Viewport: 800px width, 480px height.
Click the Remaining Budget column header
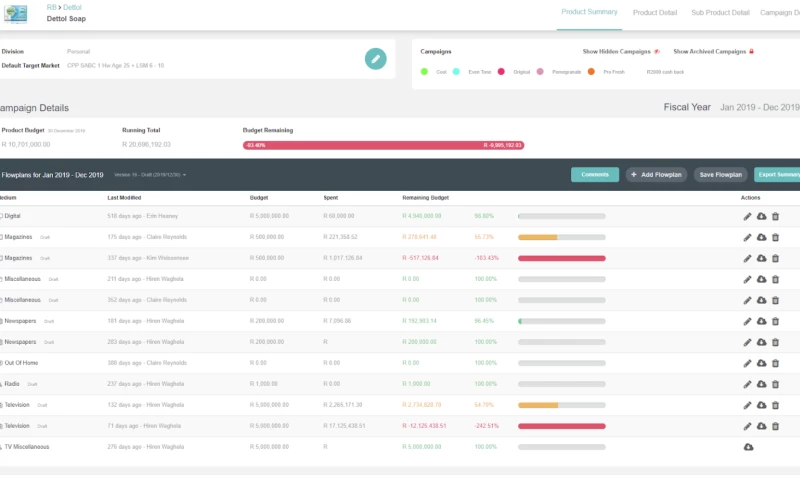(426, 198)
